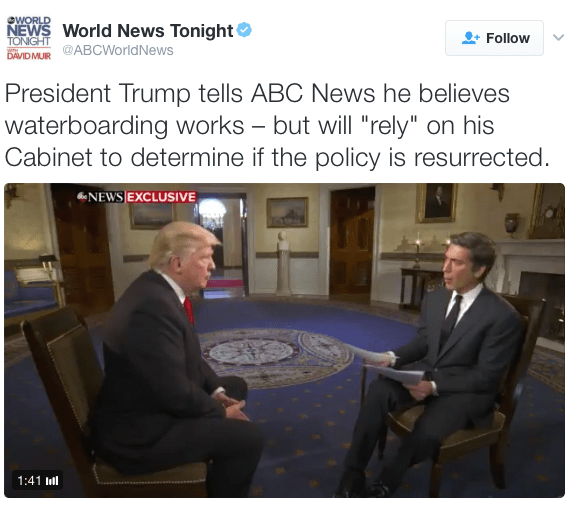Expand the tweet options chevron menu
This screenshot has width=580, height=508.
[x=558, y=37]
